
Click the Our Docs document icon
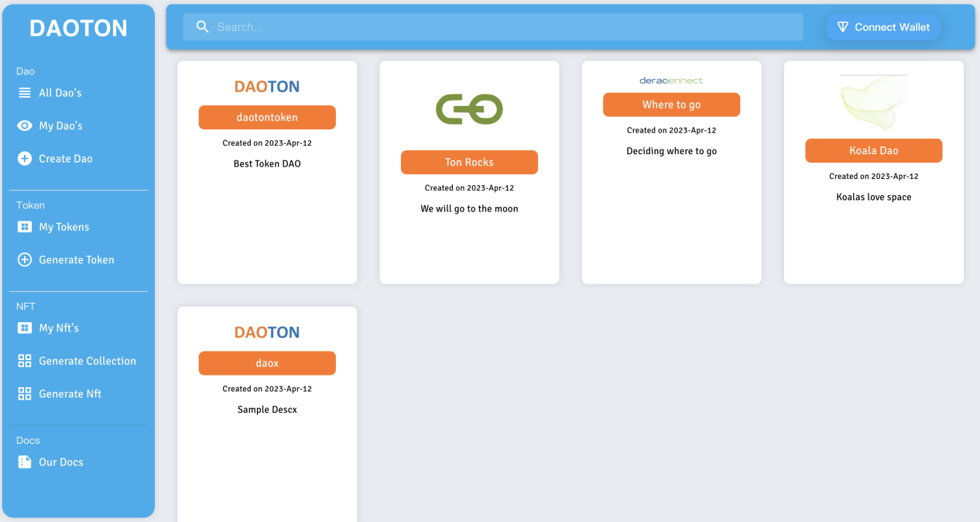(x=25, y=462)
